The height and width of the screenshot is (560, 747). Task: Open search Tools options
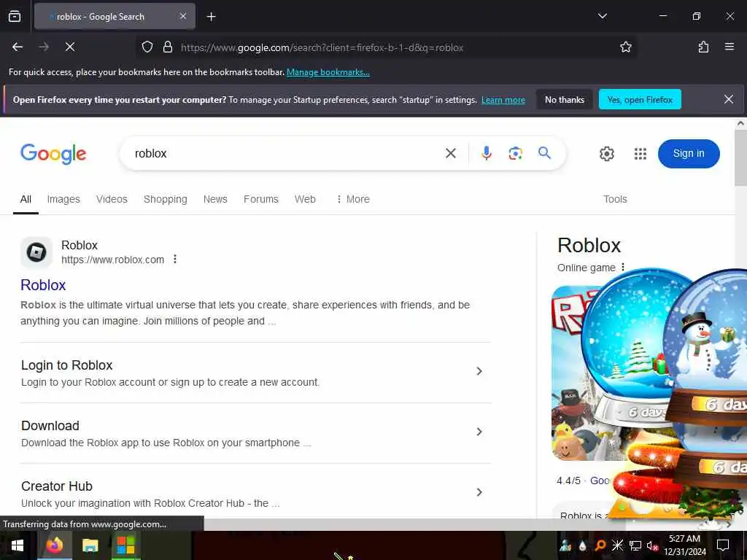[615, 199]
